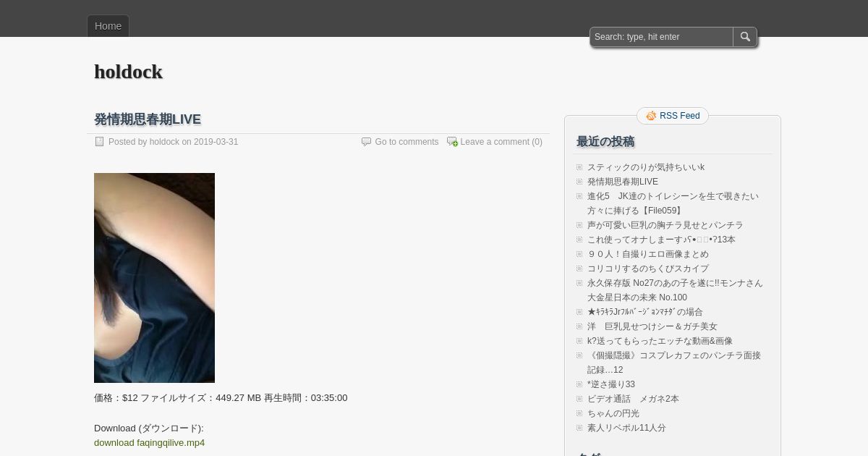Image resolution: width=868 pixels, height=456 pixels.
Task: Open recent post ちゃんの円光
Action: coord(613,413)
